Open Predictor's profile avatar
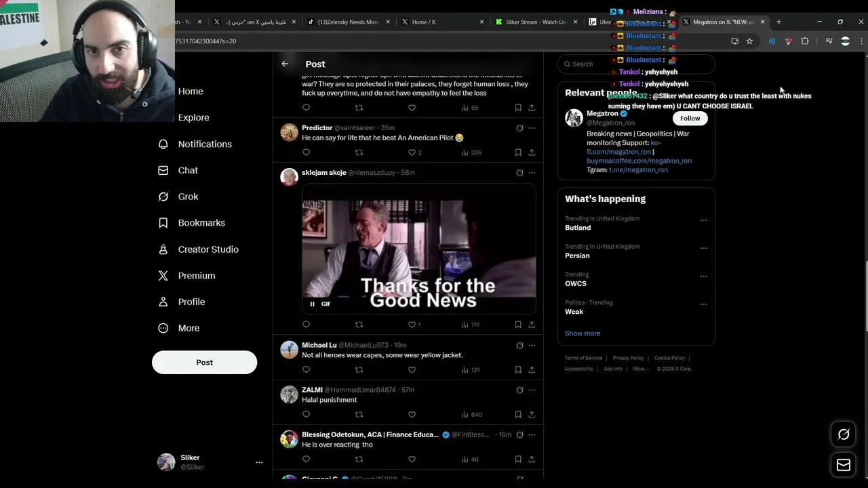 tap(290, 132)
